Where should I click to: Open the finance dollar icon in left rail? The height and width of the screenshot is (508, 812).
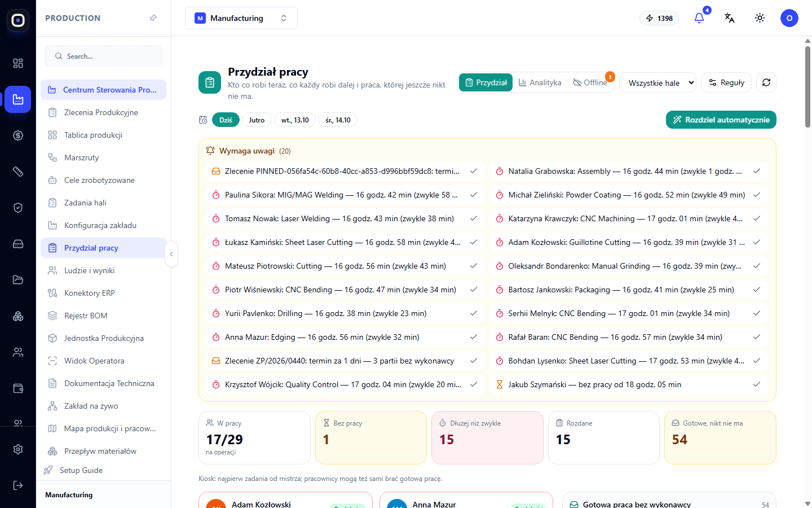[18, 135]
